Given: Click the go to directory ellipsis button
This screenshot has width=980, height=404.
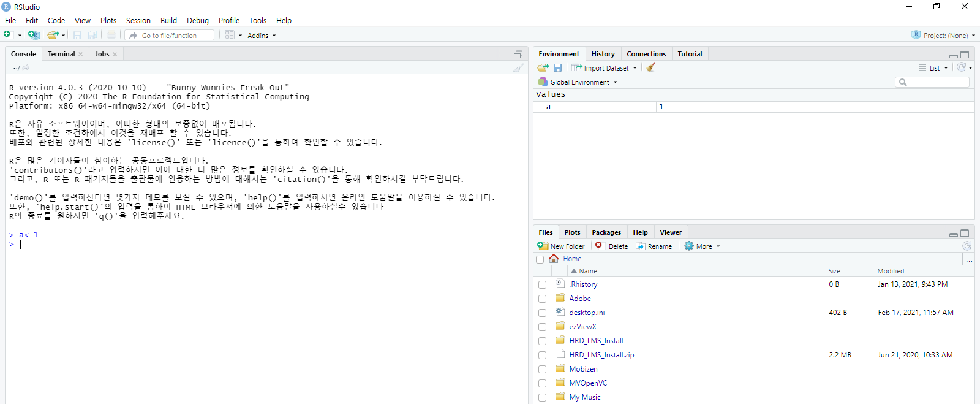Looking at the screenshot, I should coord(969,260).
